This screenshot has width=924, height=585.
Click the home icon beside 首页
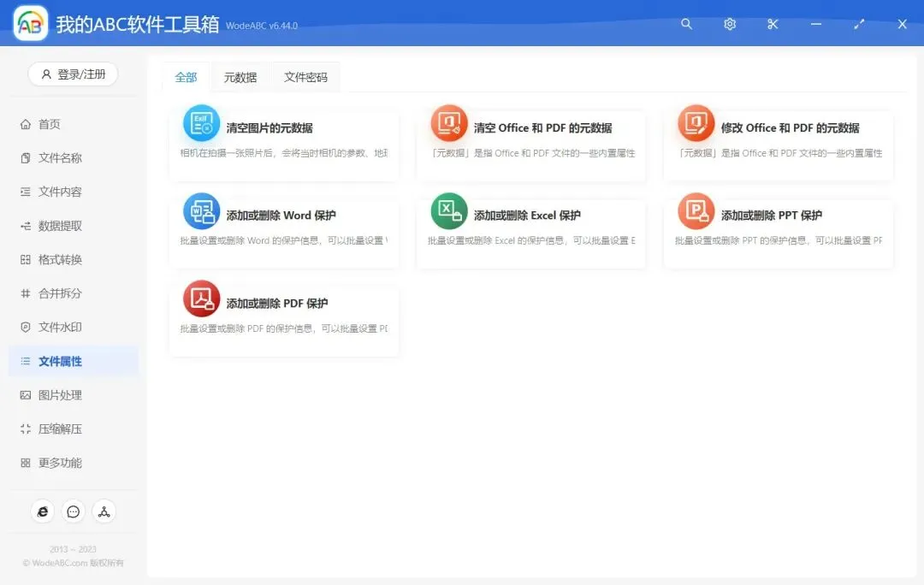pyautogui.click(x=26, y=124)
